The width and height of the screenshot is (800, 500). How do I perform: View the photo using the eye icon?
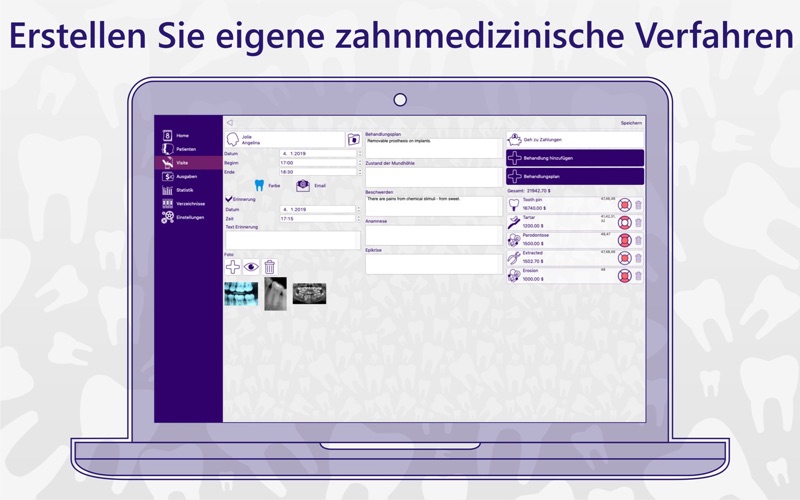tap(251, 267)
